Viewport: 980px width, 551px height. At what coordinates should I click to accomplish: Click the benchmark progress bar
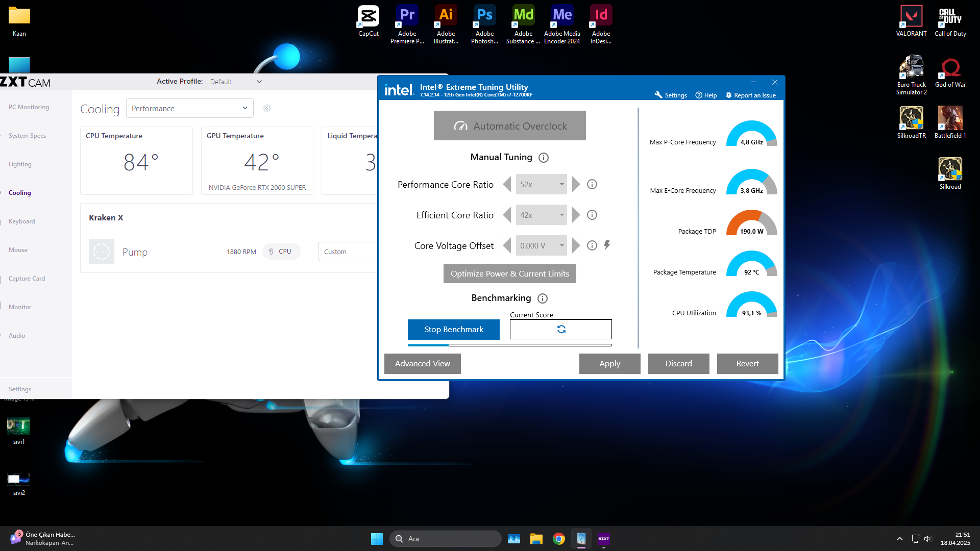tap(509, 345)
